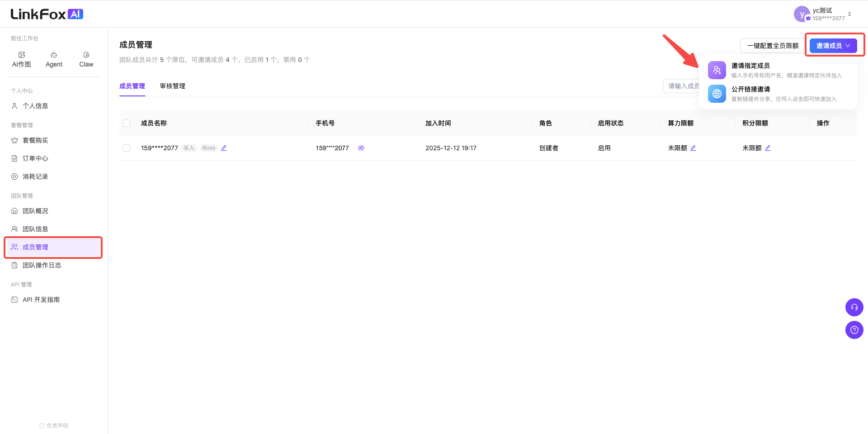Select the 成员管理 tab
The image size is (868, 434).
point(132,86)
